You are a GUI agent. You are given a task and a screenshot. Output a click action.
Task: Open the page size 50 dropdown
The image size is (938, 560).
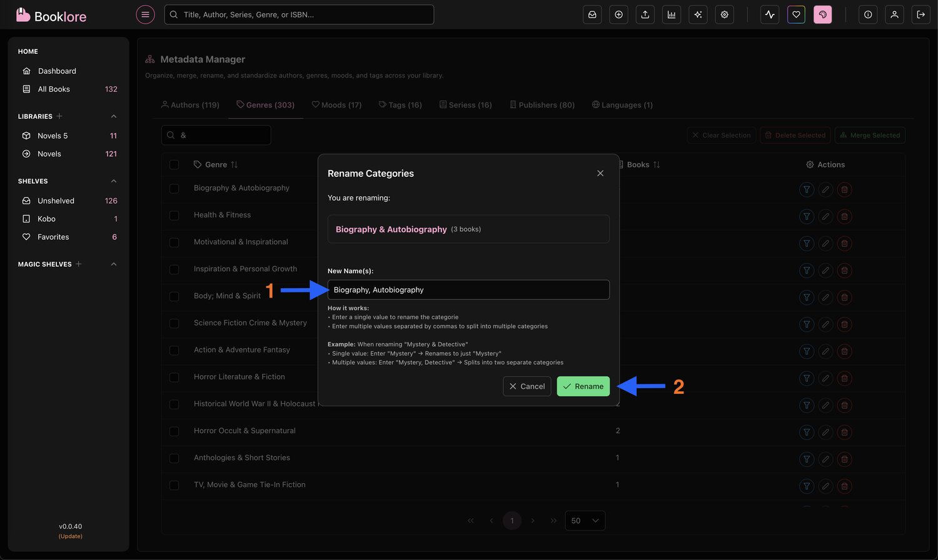[x=585, y=520]
